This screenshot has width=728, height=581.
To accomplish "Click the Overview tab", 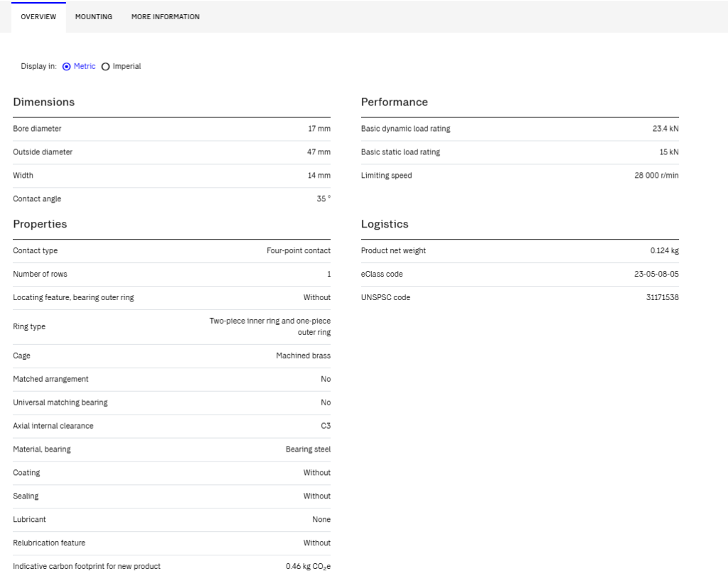I will tap(38, 17).
